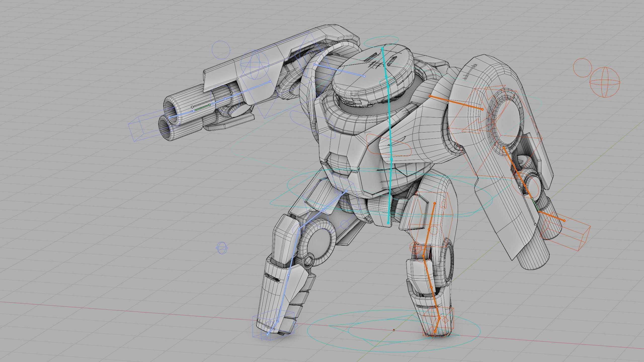This screenshot has height=362, width=644.
Task: Select the blue plain circle control at upper left
Action: point(221,50)
